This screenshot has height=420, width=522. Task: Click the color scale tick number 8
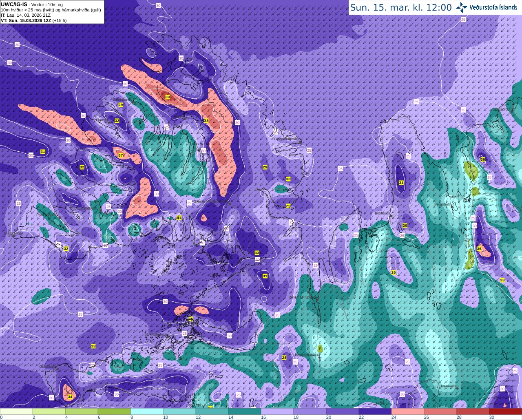click(131, 417)
